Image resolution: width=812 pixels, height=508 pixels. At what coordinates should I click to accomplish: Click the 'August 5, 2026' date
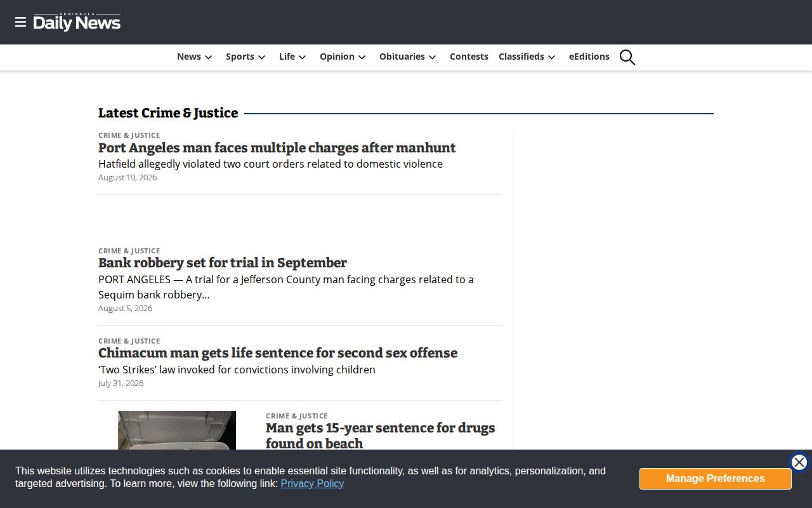(126, 308)
